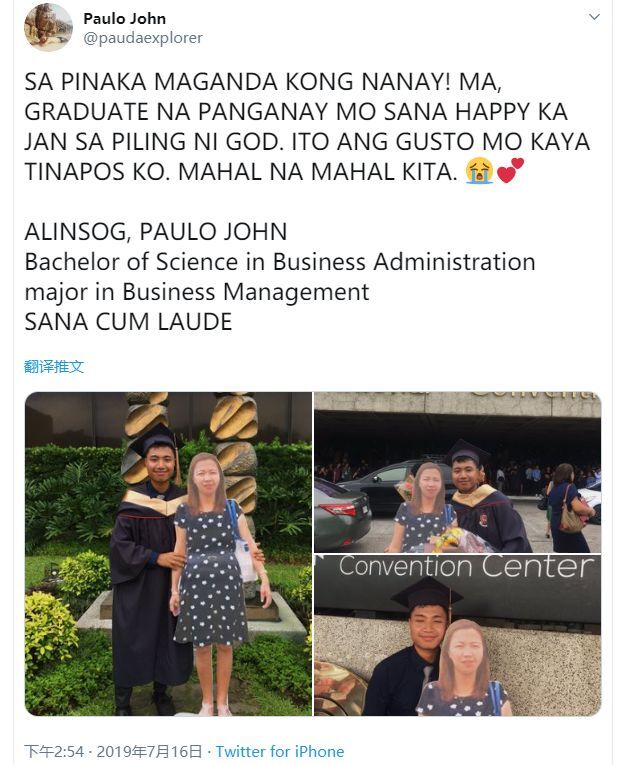Image resolution: width=625 pixels, height=765 pixels.
Task: Expand the tweet options chevron
Action: 594,17
